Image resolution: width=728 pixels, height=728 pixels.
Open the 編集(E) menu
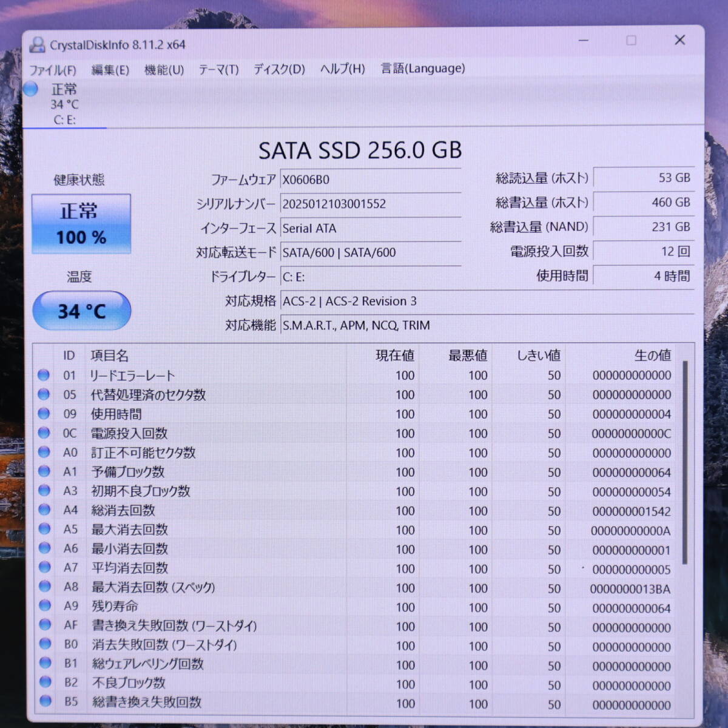(110, 70)
